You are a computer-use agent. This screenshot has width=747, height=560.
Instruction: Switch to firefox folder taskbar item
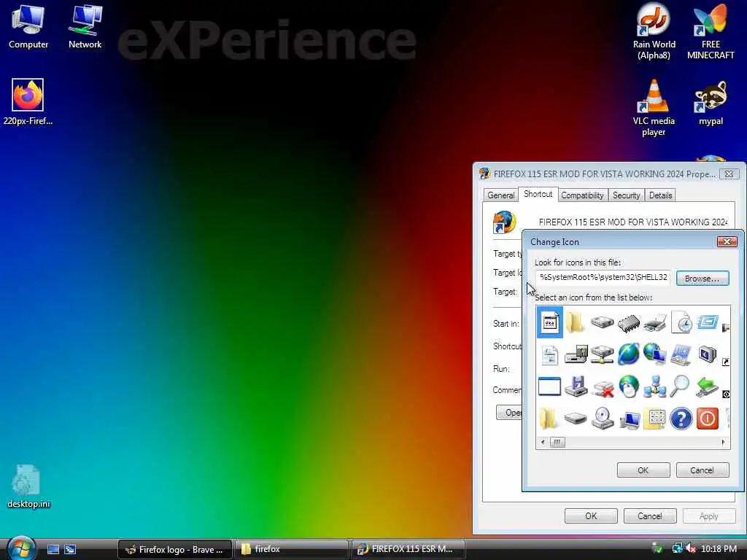click(x=291, y=549)
